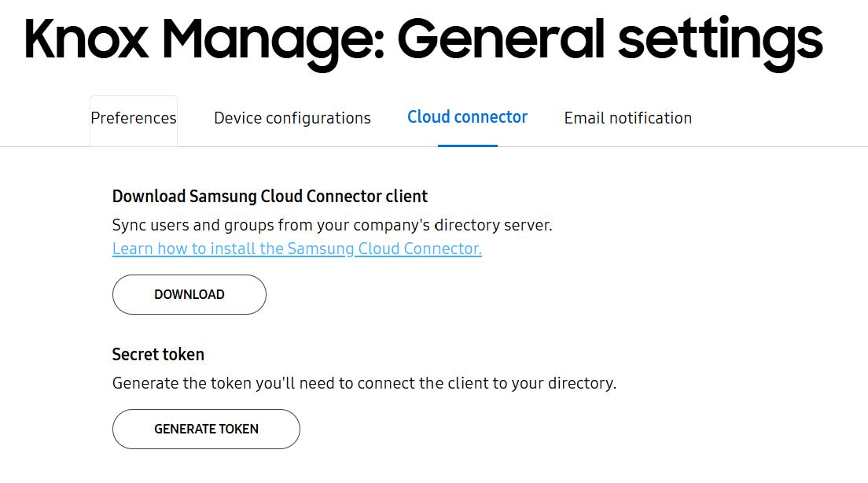The height and width of the screenshot is (483, 868).
Task: Click the Secret token heading
Action: (x=158, y=355)
